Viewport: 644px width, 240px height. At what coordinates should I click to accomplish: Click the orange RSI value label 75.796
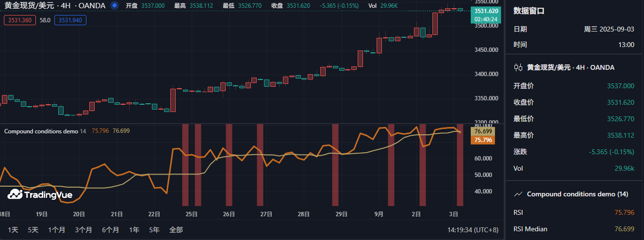coord(483,140)
